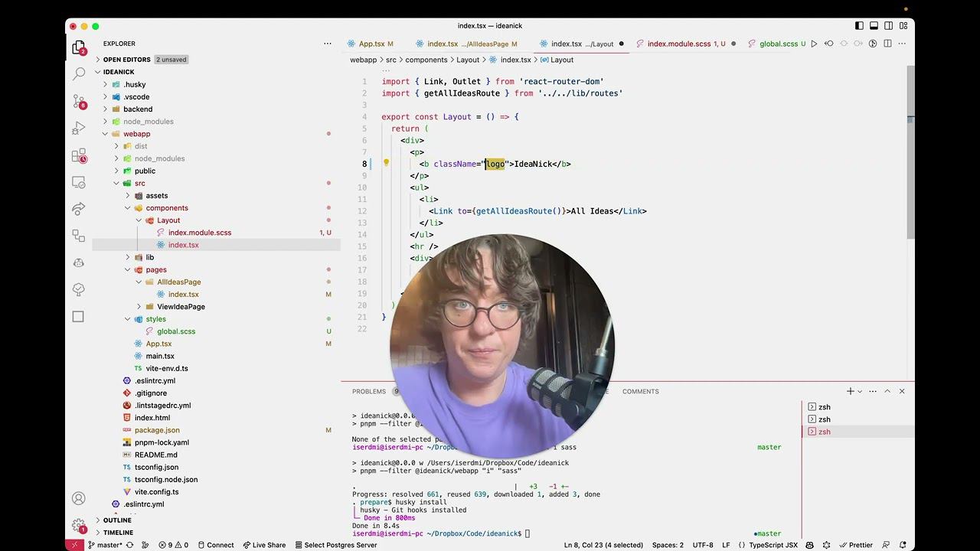This screenshot has width=980, height=551.
Task: Open editor More Actions ellipsis
Action: (x=902, y=44)
